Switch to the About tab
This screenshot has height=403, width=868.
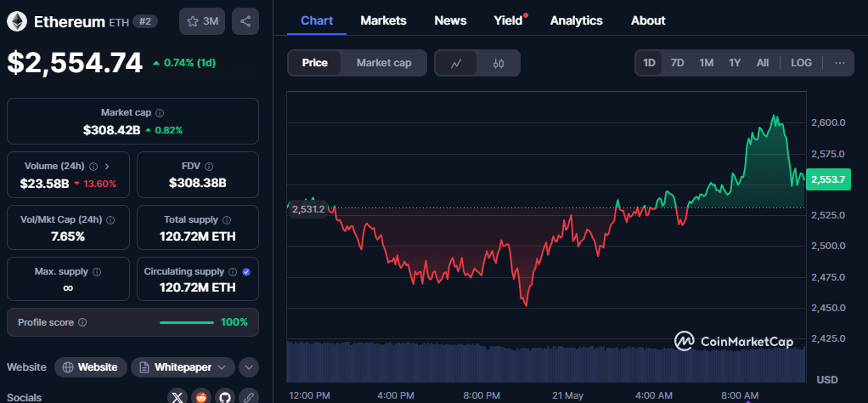coord(648,20)
